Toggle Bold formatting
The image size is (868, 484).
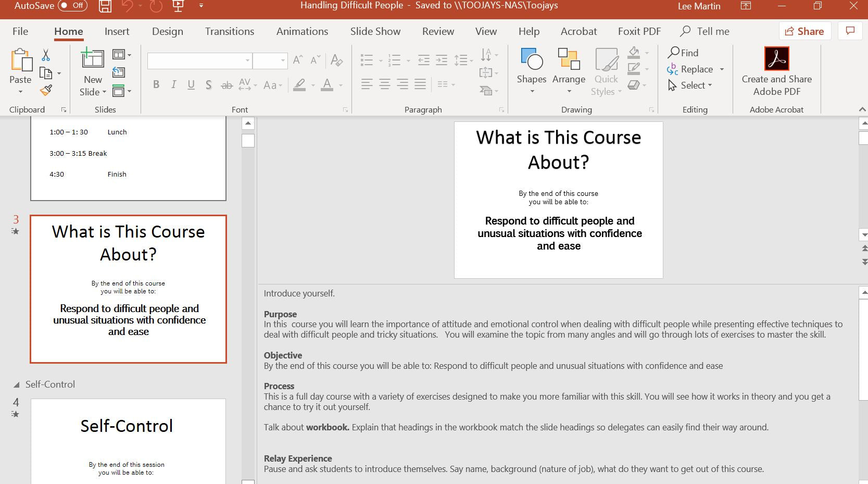[156, 84]
